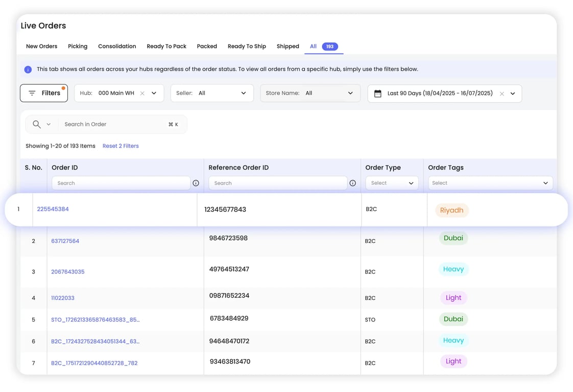Open order 225545384 link

pyautogui.click(x=53, y=209)
